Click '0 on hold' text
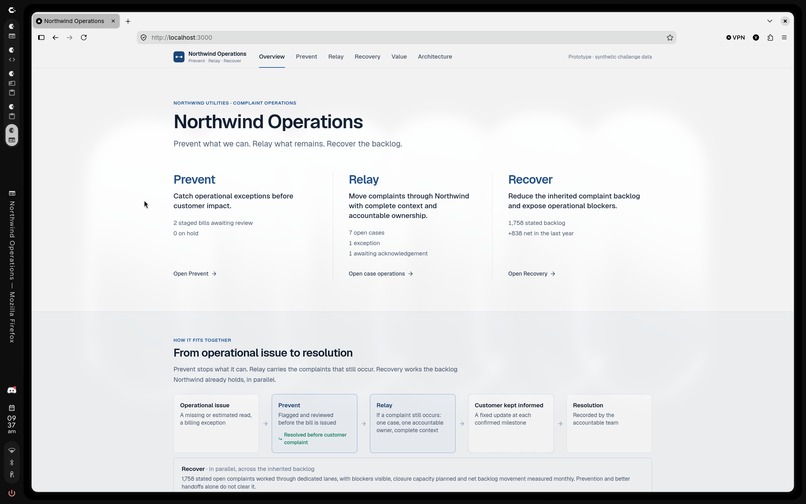Viewport: 806px width, 504px height. tap(186, 233)
